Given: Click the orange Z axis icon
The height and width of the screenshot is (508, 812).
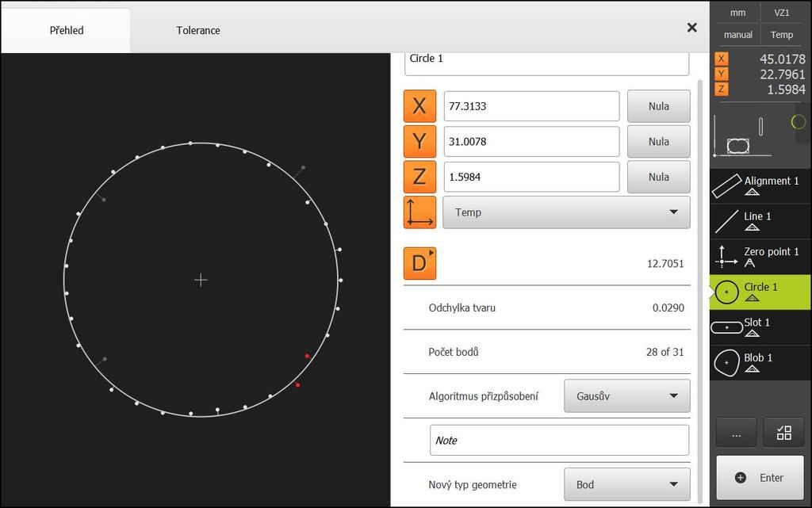Looking at the screenshot, I should [419, 177].
